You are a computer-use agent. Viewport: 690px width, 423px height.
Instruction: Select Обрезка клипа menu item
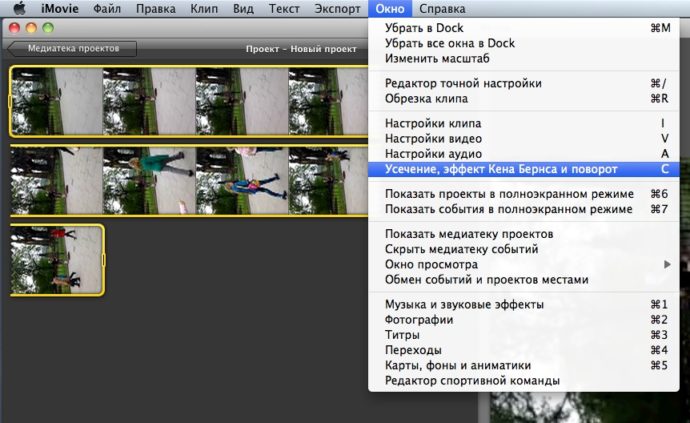[524, 99]
